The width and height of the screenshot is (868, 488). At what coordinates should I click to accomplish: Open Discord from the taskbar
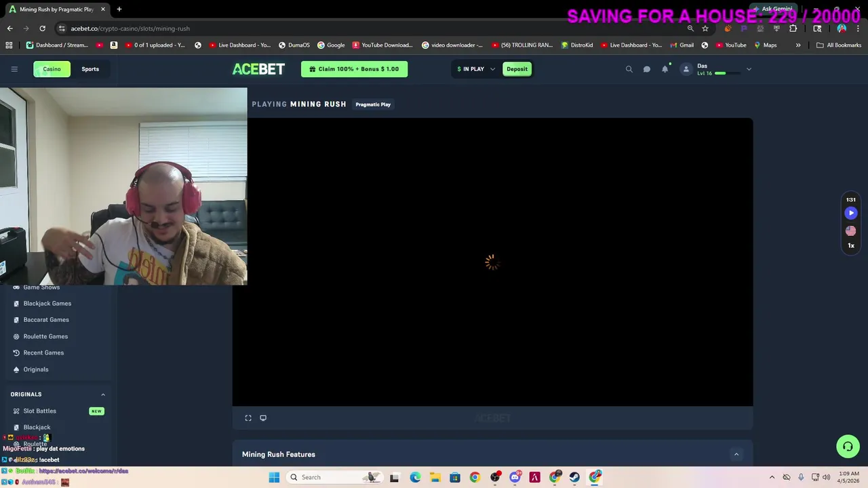515,477
